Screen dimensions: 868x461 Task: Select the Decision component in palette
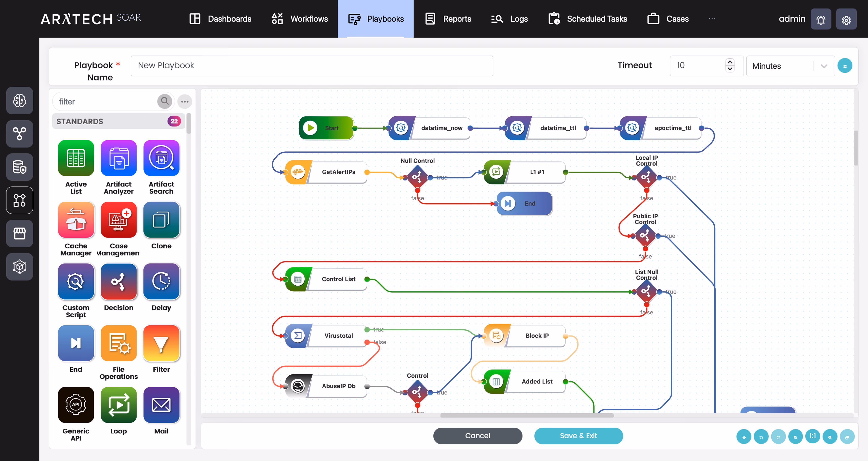tap(119, 281)
